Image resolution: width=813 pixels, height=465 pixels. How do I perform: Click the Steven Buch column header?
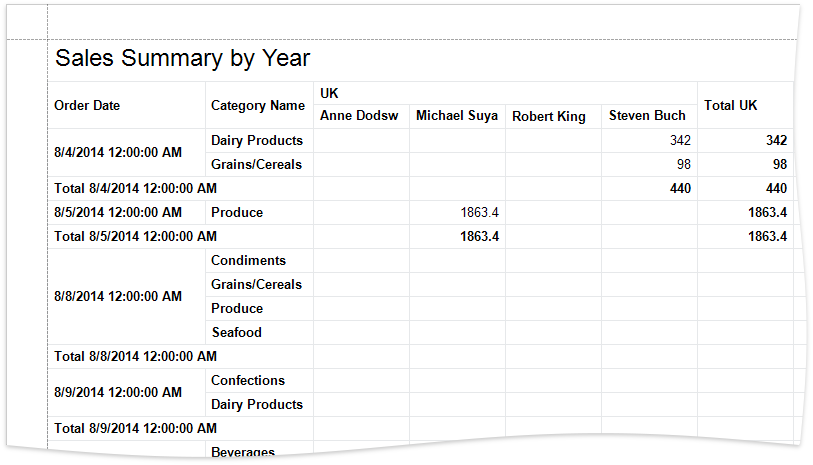click(x=647, y=116)
